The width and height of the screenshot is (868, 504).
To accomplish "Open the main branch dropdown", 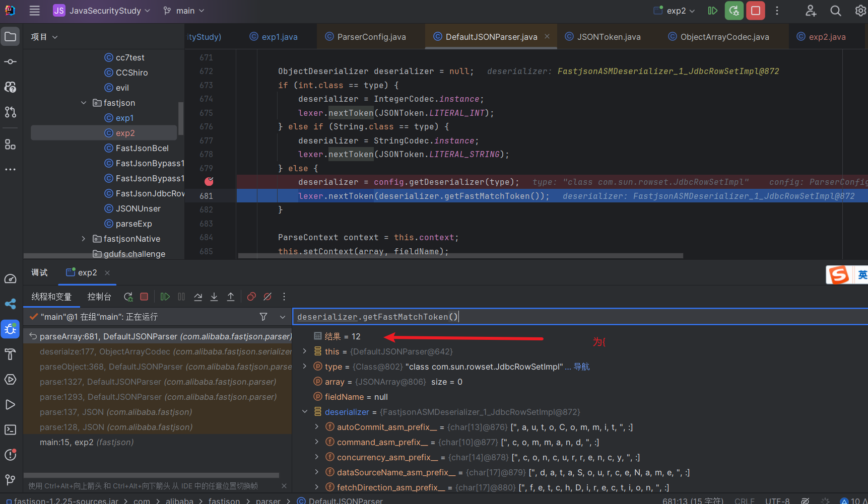I will [184, 11].
